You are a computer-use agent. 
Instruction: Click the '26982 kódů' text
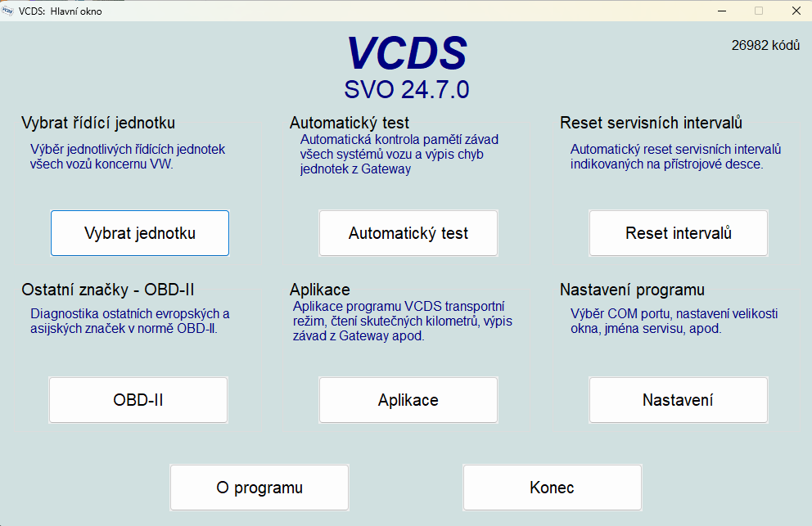(765, 46)
